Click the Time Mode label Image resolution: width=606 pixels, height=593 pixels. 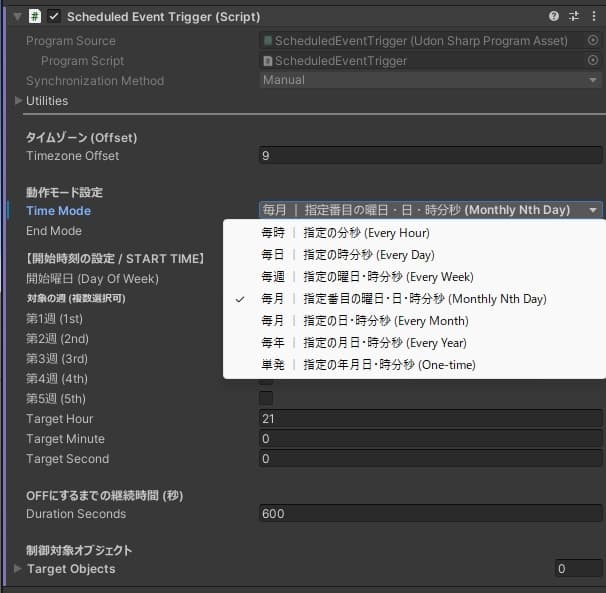click(x=58, y=211)
